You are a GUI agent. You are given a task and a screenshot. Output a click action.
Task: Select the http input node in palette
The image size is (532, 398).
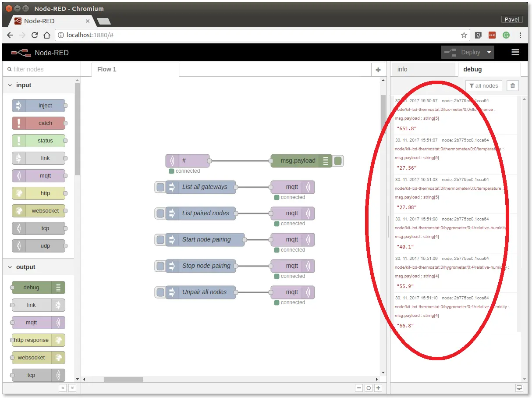coord(39,193)
